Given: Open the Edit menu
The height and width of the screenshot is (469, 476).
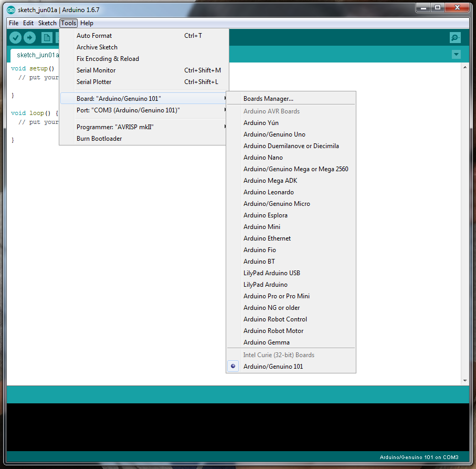Looking at the screenshot, I should click(28, 23).
